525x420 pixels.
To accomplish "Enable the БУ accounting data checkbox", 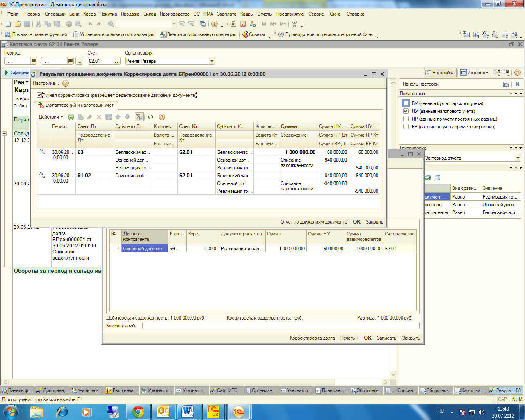I will (x=406, y=103).
